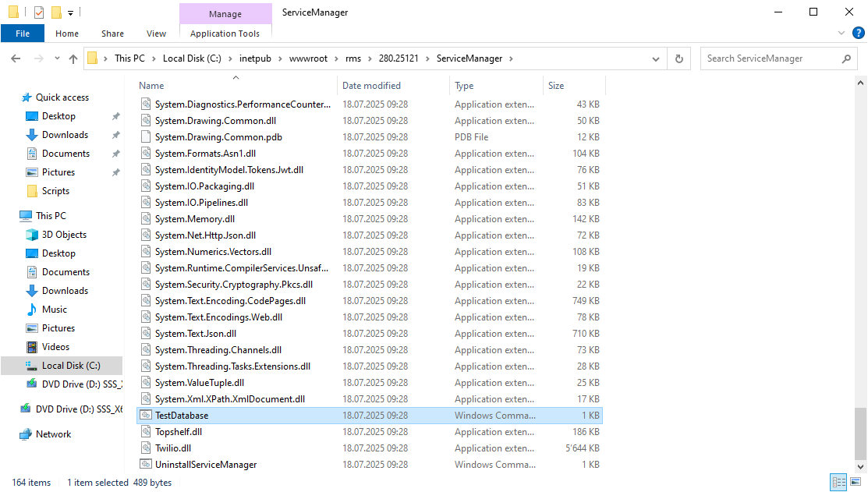Expand the ribbon chevron
Viewport: 868px width, 492px height.
pos(841,34)
